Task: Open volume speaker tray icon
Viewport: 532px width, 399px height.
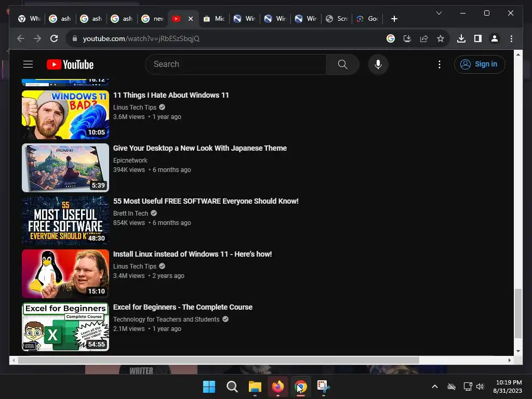Action: (480, 387)
